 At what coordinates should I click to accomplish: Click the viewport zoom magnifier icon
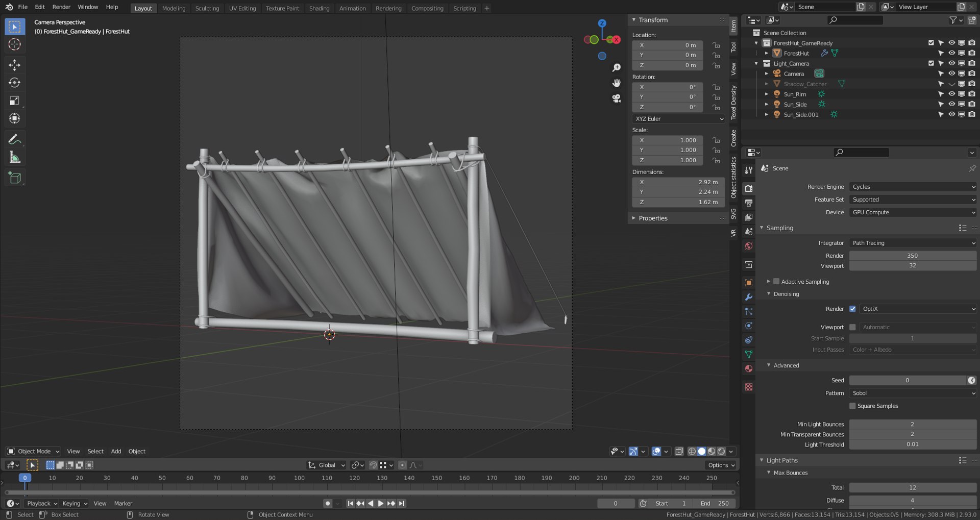pyautogui.click(x=617, y=68)
